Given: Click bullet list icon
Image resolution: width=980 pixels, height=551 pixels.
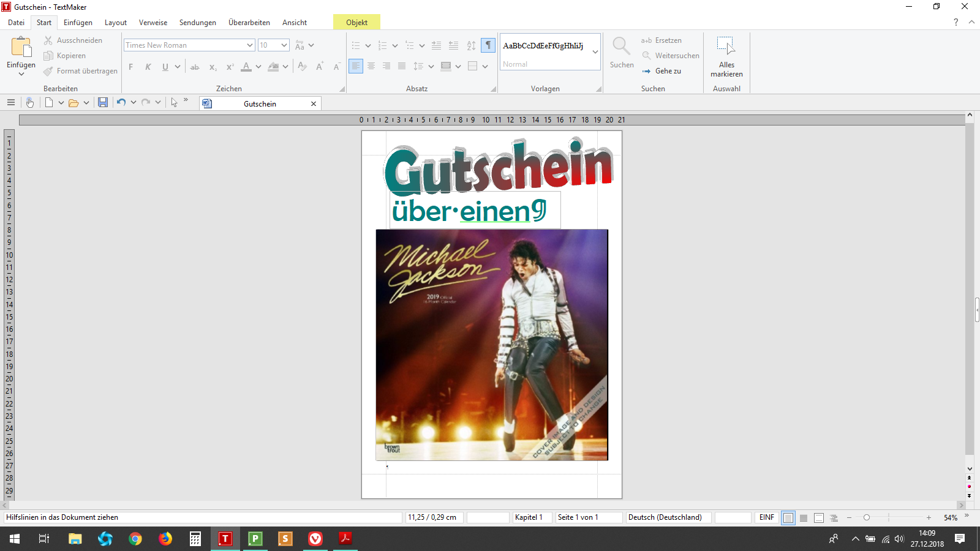Looking at the screenshot, I should [356, 45].
